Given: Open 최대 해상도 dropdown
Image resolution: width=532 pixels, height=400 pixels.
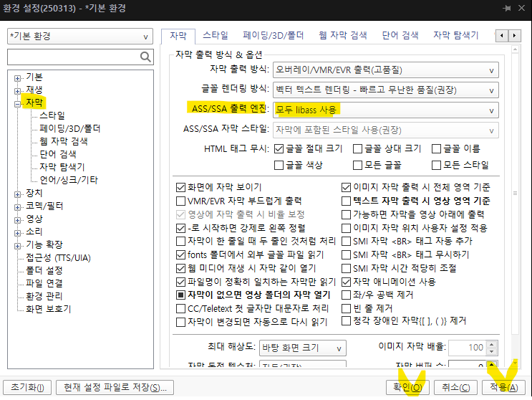Looking at the screenshot, I should (x=303, y=348).
